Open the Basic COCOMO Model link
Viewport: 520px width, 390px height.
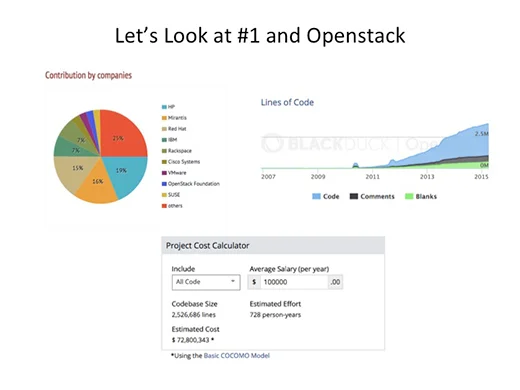point(237,356)
